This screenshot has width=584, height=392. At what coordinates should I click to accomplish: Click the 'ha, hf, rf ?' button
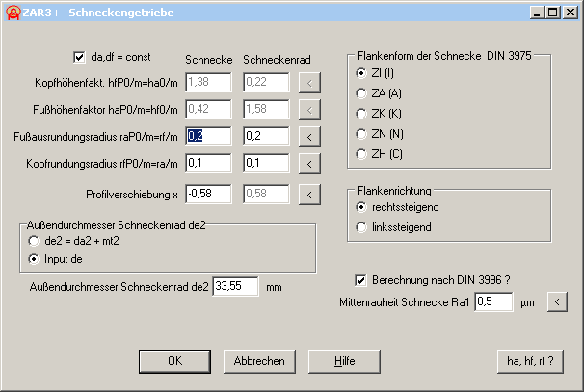point(530,361)
